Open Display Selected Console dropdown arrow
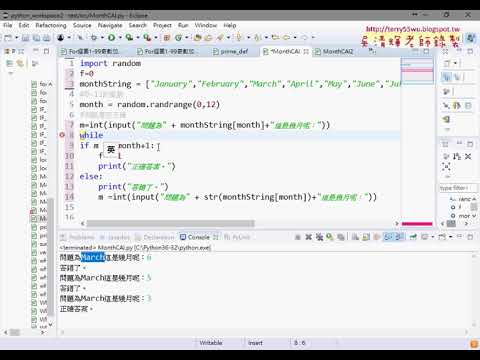This screenshot has width=480, height=360. pos(433,237)
